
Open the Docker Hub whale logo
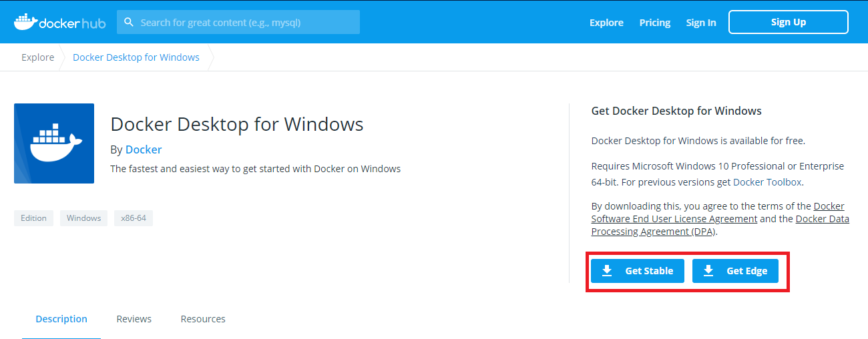point(60,22)
